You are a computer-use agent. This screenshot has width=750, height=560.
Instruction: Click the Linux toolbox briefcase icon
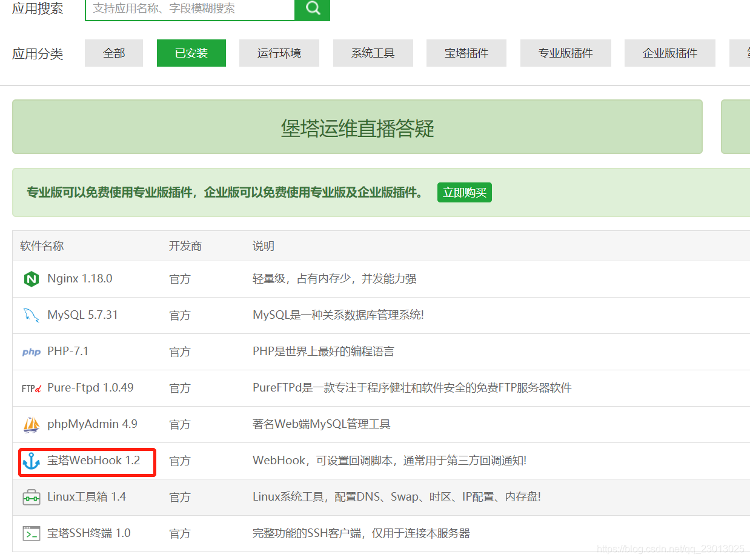pyautogui.click(x=31, y=498)
